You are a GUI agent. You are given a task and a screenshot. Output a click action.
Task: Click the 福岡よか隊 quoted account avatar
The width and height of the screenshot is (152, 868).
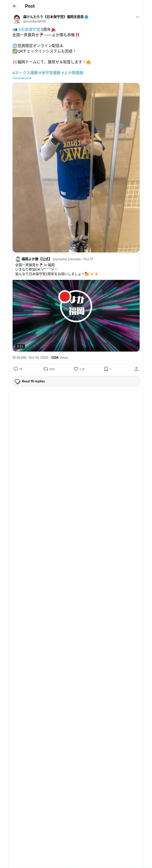(18, 259)
